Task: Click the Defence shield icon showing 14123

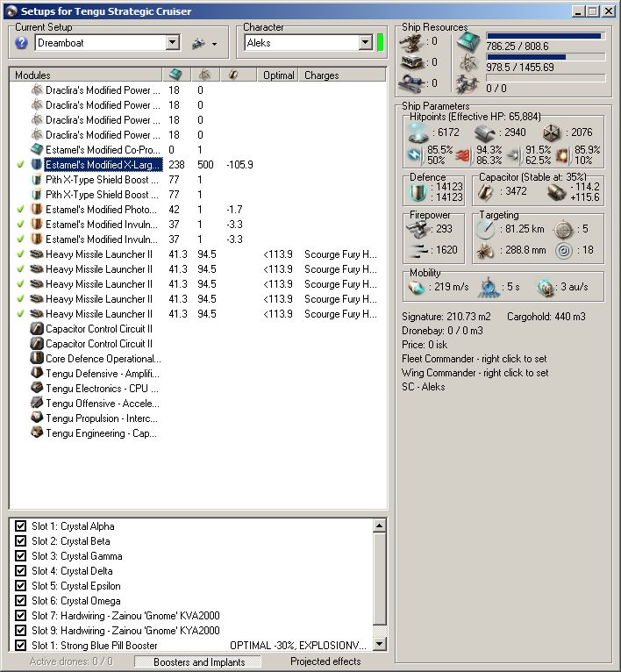Action: coord(418,192)
